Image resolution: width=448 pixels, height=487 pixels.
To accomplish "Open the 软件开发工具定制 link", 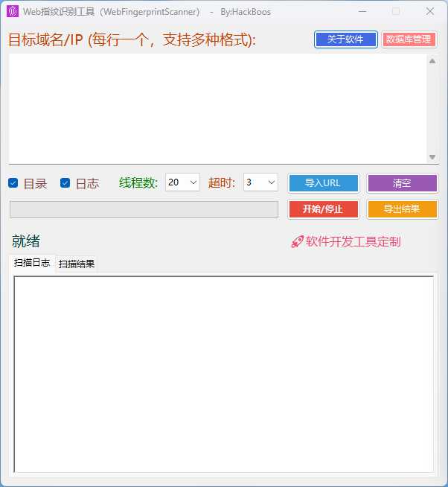I will (353, 241).
